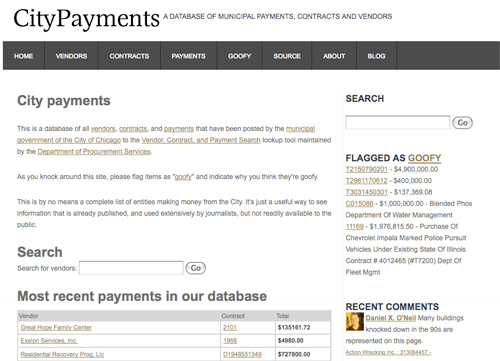Open the GOOFY navigation item

coord(240,56)
